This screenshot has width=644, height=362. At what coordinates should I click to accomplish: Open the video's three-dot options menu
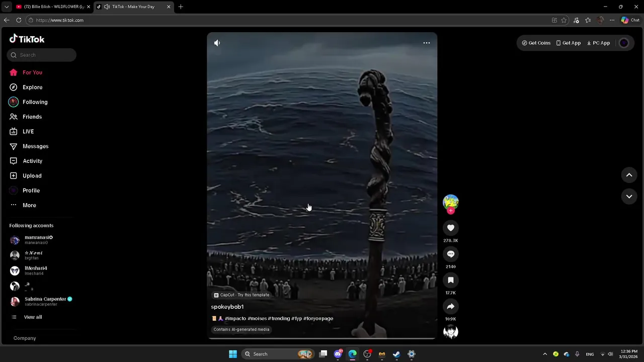[427, 43]
